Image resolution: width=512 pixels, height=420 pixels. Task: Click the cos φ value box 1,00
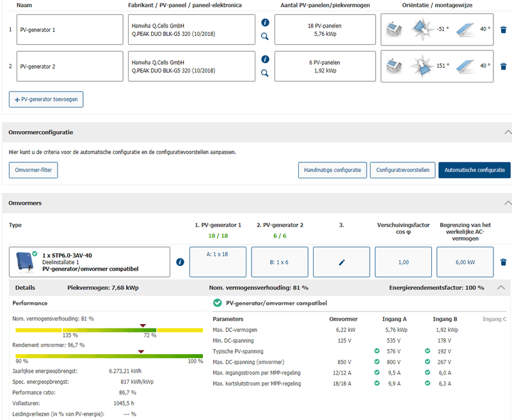click(403, 262)
